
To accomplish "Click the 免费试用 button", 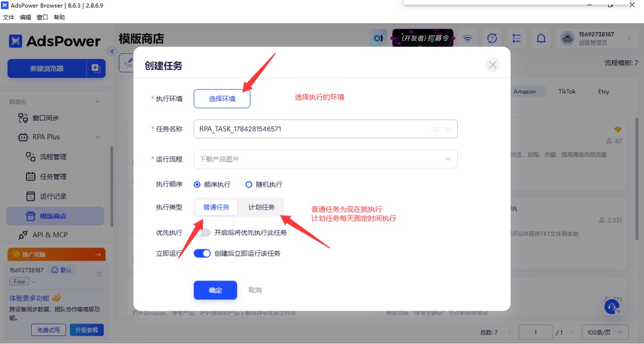I will click(48, 330).
